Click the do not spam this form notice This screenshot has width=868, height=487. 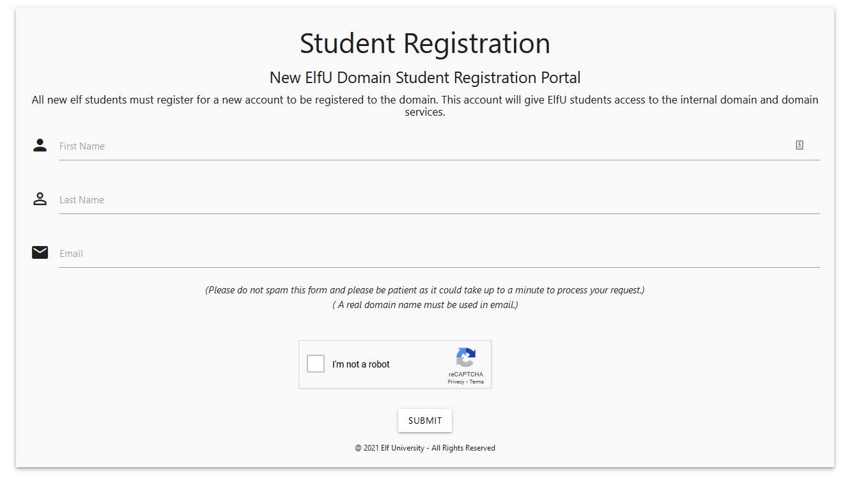pyautogui.click(x=425, y=290)
